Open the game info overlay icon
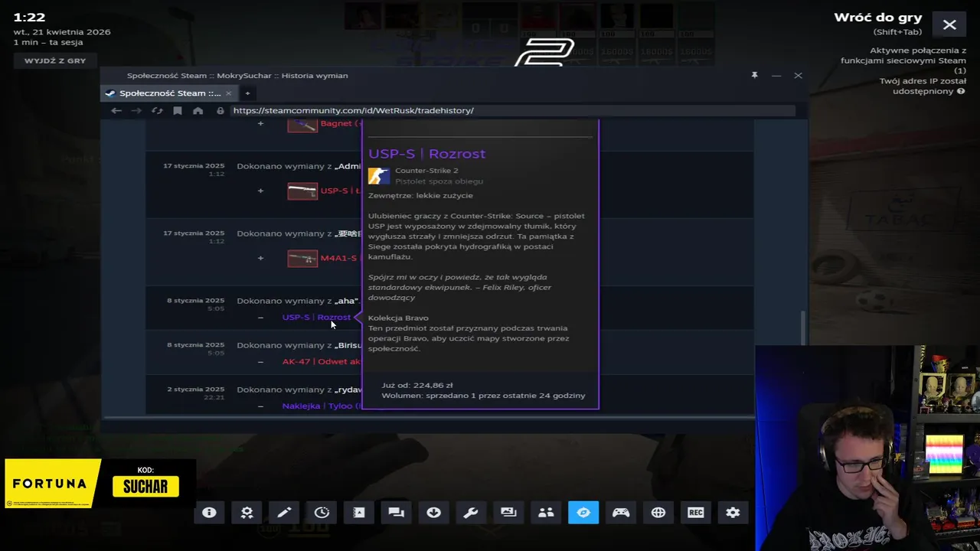Image resolution: width=980 pixels, height=551 pixels. 209,513
